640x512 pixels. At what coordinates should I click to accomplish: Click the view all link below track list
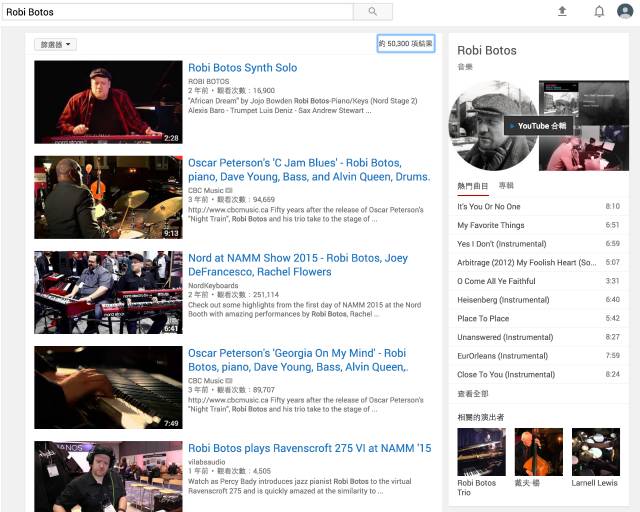click(x=472, y=394)
